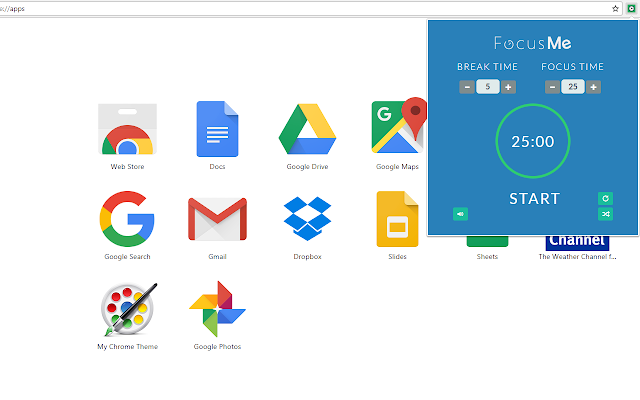The width and height of the screenshot is (640, 400).
Task: Click the shuffle icon in FocusMe
Action: point(605,214)
